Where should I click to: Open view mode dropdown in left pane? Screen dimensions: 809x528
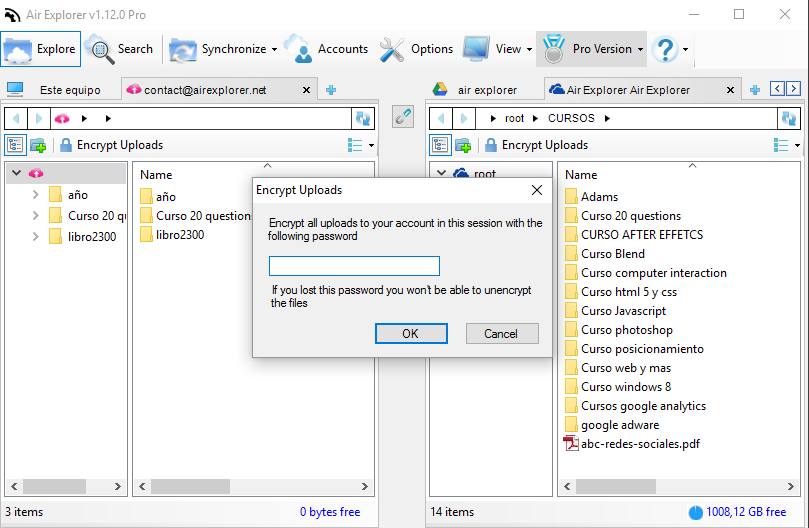coord(371,146)
